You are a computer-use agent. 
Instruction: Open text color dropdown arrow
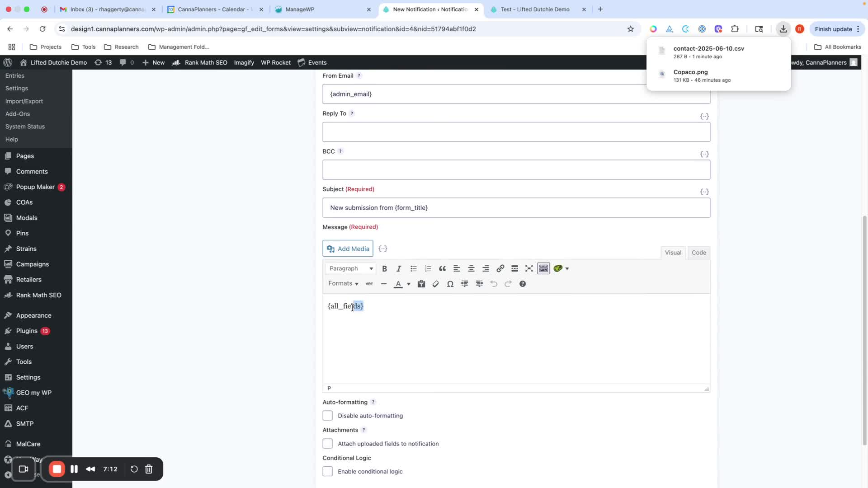tap(409, 284)
